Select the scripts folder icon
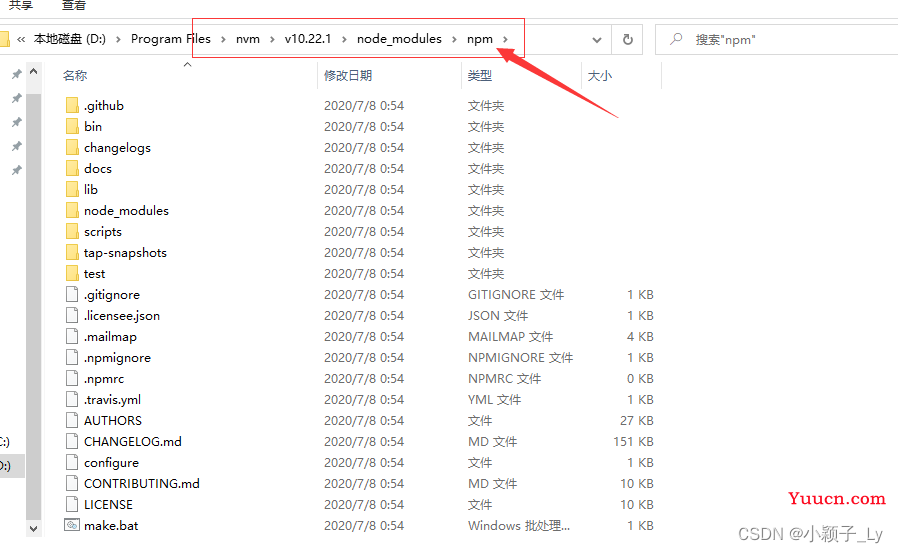 click(72, 231)
